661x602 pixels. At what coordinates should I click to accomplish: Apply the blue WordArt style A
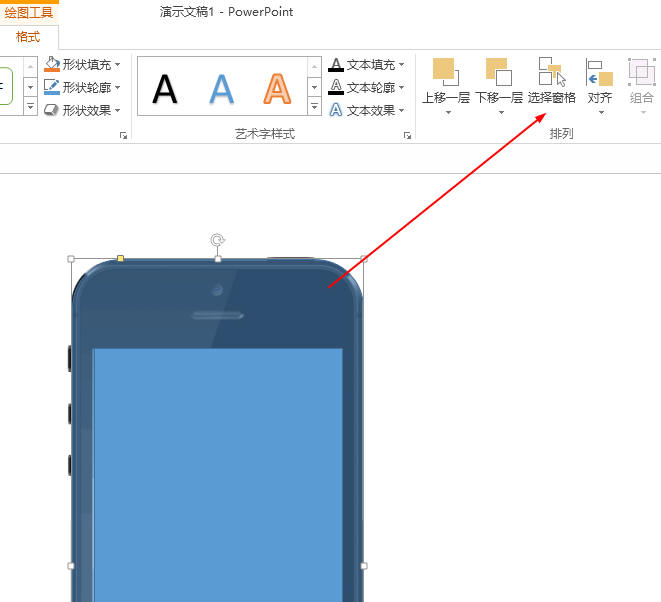click(x=221, y=89)
